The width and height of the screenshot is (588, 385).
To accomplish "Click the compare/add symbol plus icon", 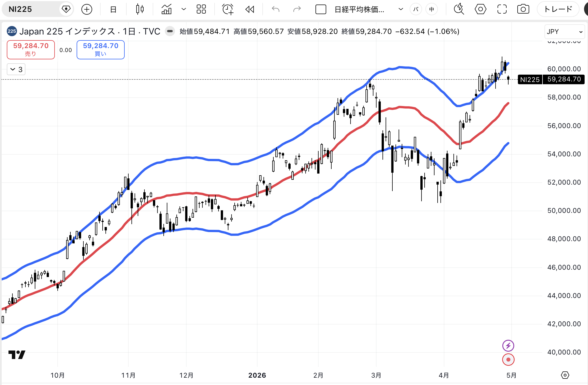I will coord(87,9).
